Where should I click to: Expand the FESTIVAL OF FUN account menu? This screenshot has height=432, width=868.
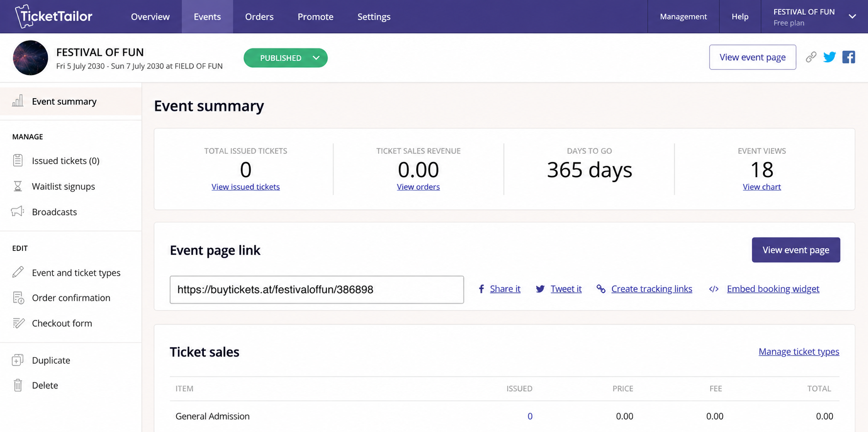click(814, 17)
